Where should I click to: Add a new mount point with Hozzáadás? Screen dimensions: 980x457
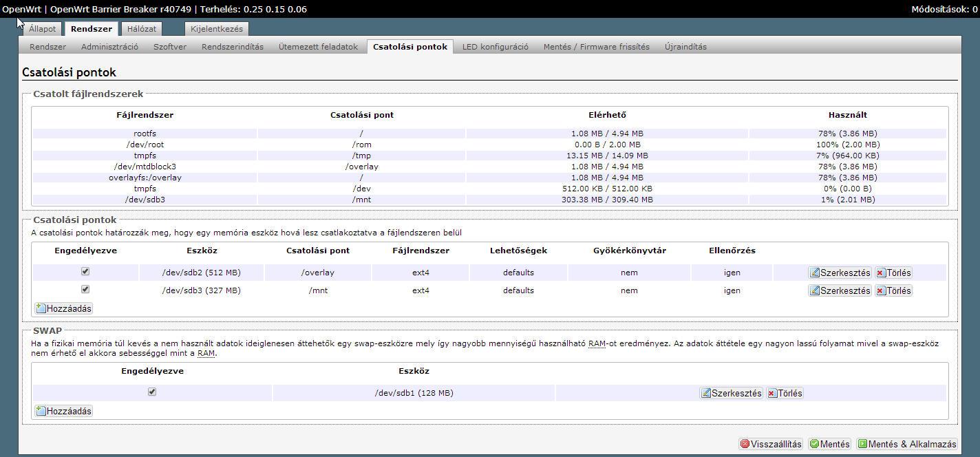(x=63, y=308)
